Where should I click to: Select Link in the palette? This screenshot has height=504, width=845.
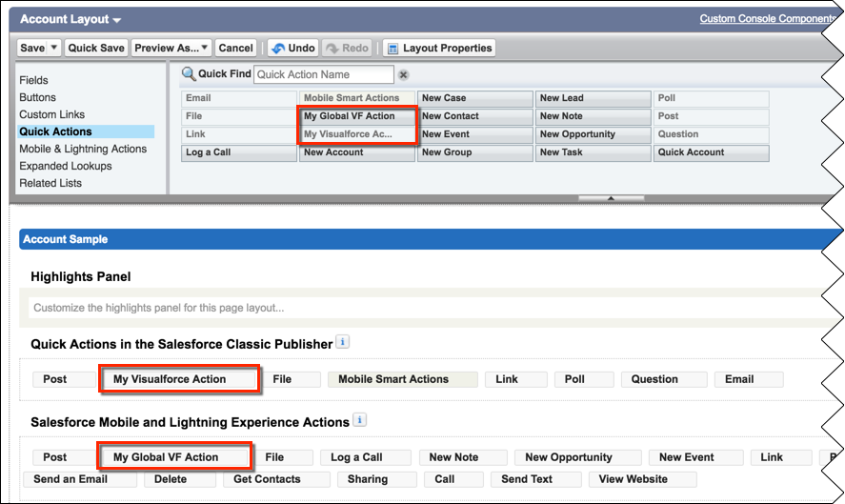click(239, 134)
